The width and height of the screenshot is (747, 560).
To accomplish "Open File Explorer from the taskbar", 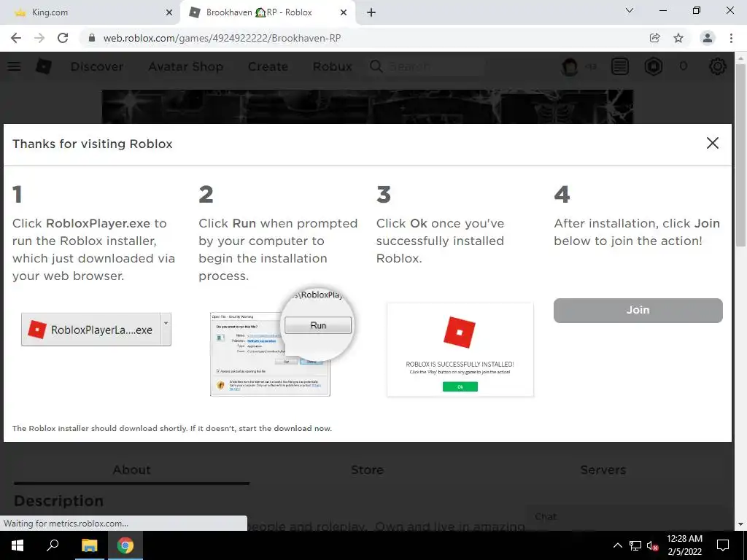I will pos(89,545).
